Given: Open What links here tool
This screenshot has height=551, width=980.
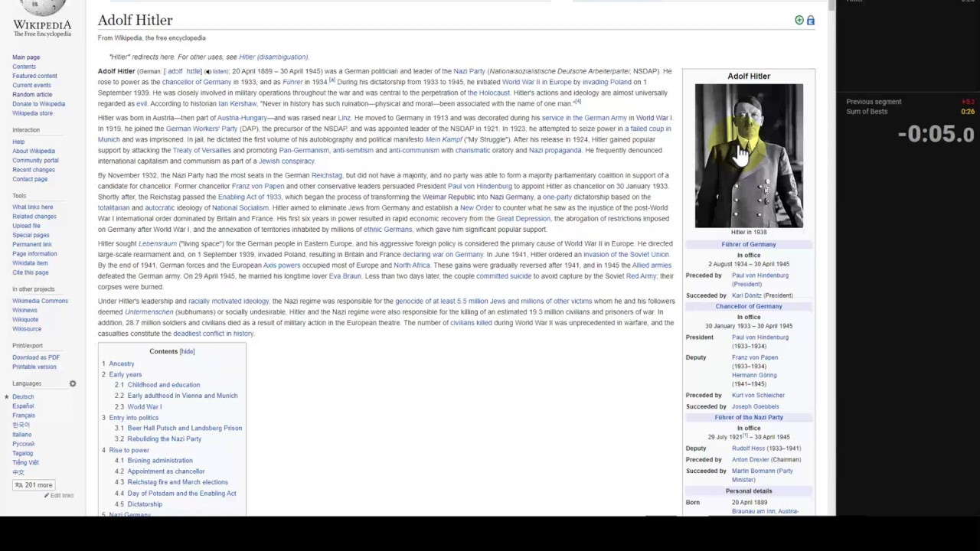Looking at the screenshot, I should click(33, 207).
